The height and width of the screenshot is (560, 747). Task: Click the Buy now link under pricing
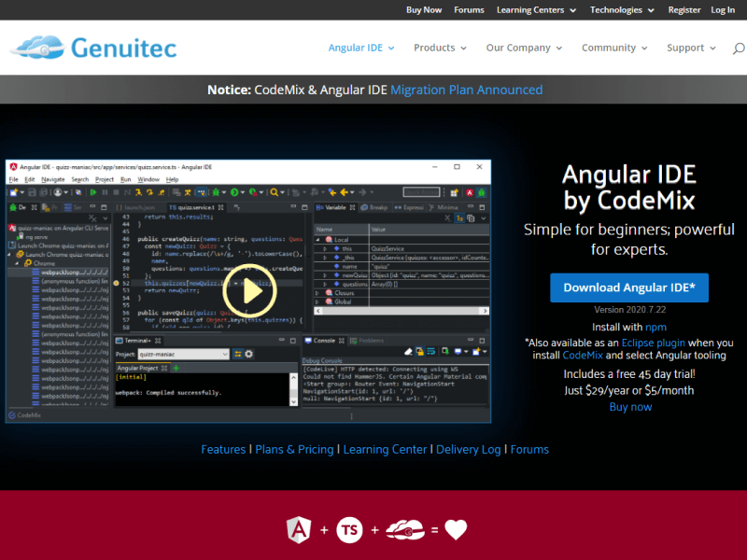click(x=630, y=407)
